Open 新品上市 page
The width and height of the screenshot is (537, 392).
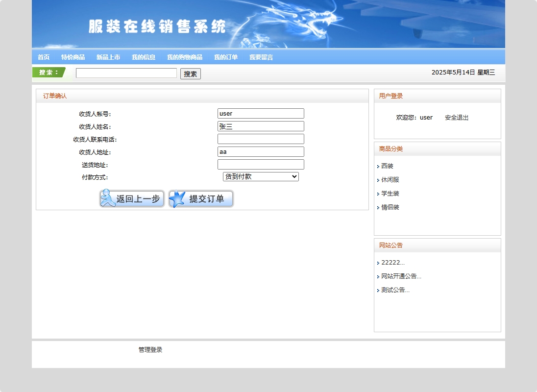coord(108,57)
